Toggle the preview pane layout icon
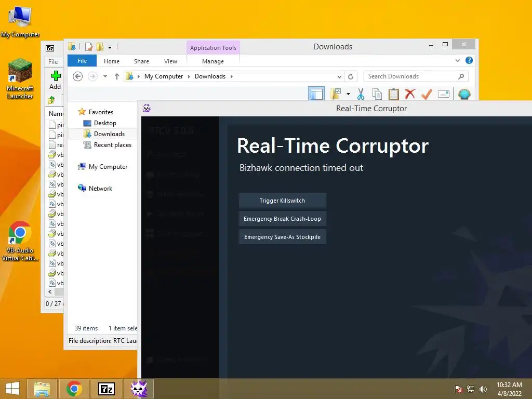Screen dimensions: 532x399 pos(316,94)
